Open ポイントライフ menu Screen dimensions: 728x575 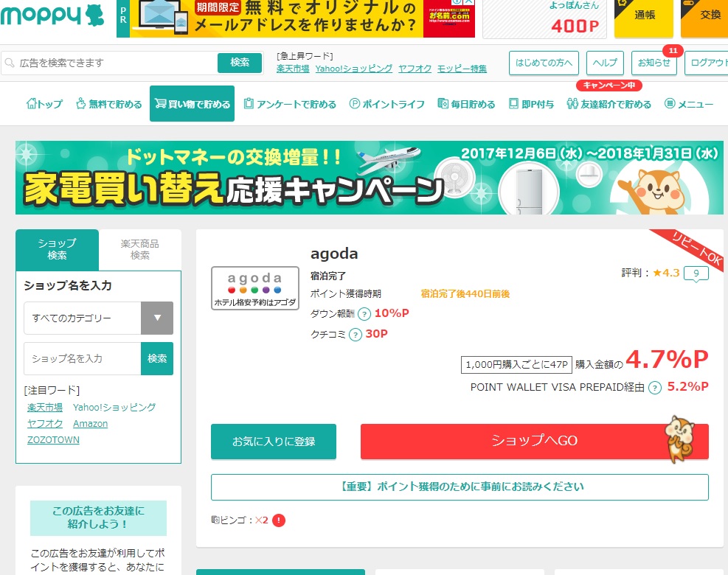(386, 104)
